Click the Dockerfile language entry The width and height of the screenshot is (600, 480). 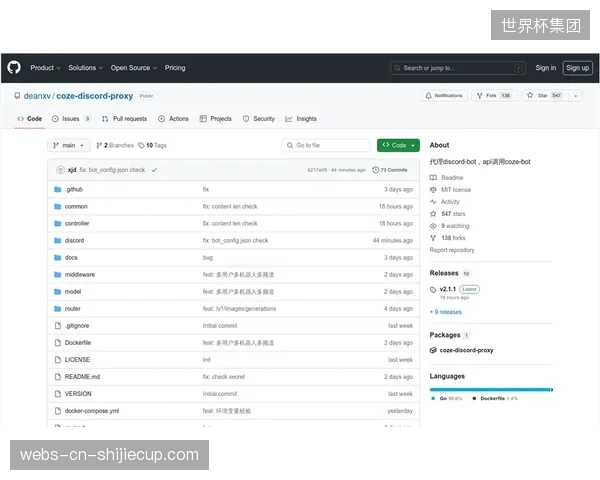(x=495, y=398)
